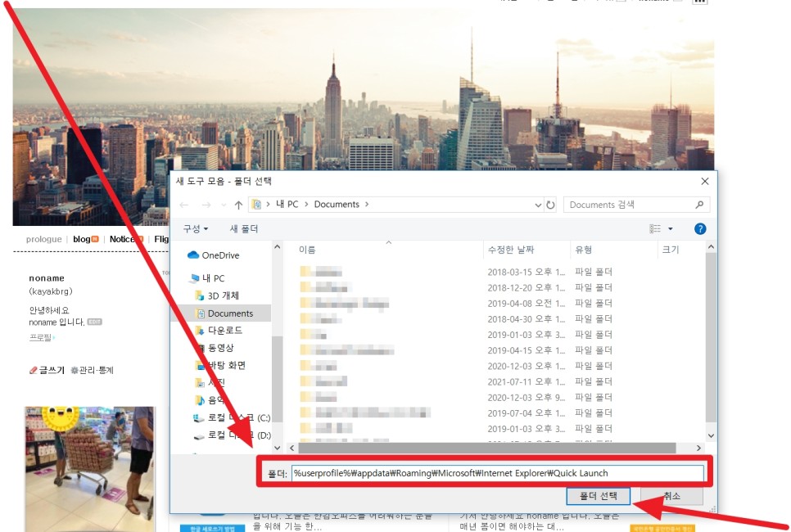
Task: Open the 구성 menu
Action: point(195,229)
